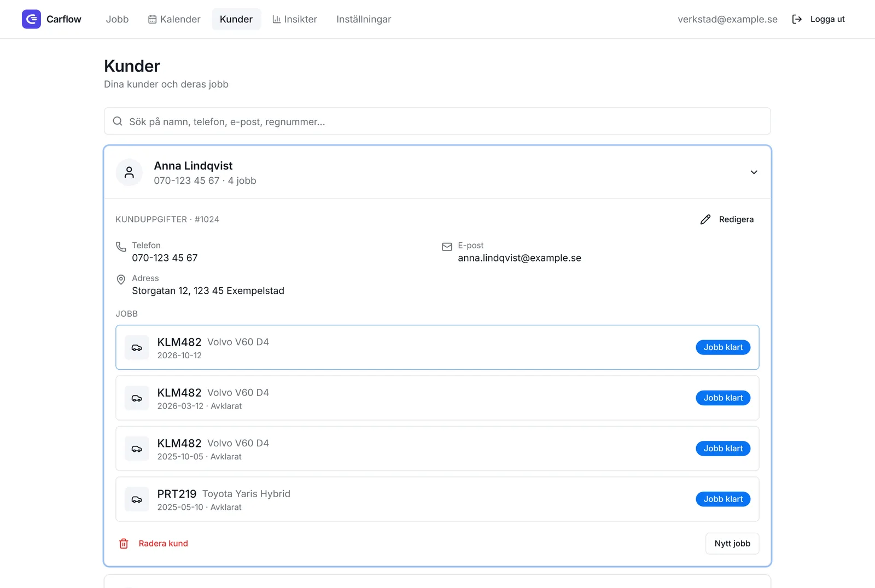
Task: Click the envelope icon next to E-post
Action: [x=447, y=247]
